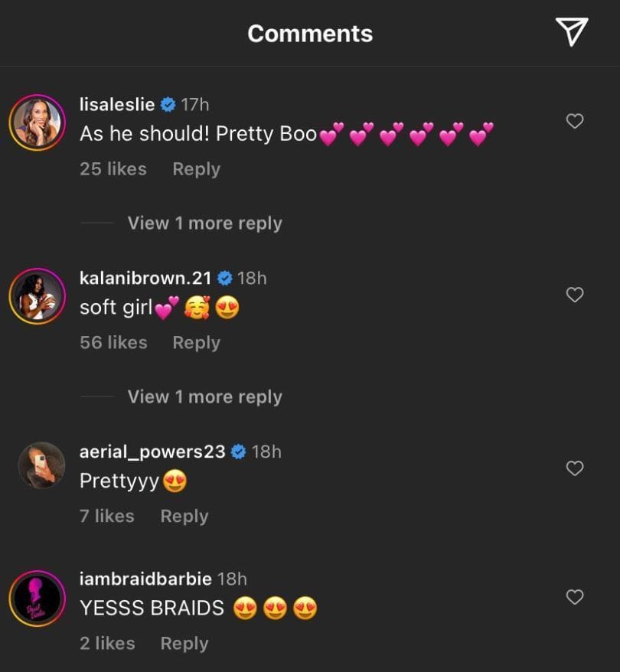
Task: Heart iambraidbarbie's YESSS BRAIDS comment
Action: click(574, 596)
